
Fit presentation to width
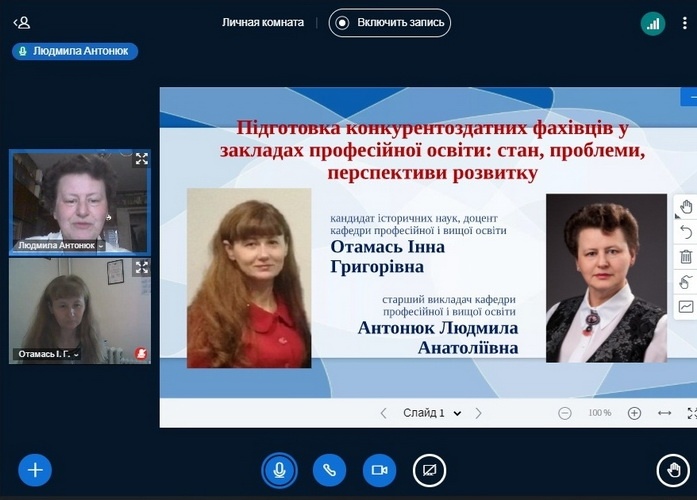pyautogui.click(x=665, y=413)
